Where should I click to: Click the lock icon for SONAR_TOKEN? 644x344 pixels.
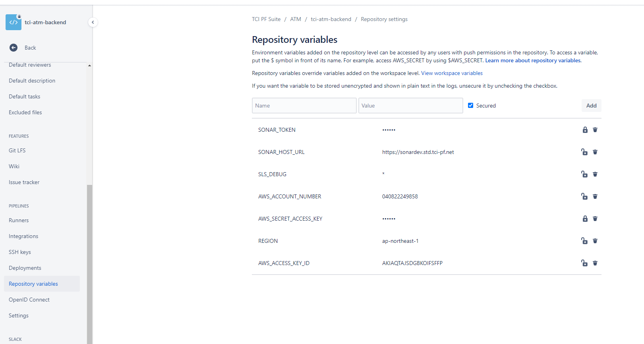coord(585,130)
